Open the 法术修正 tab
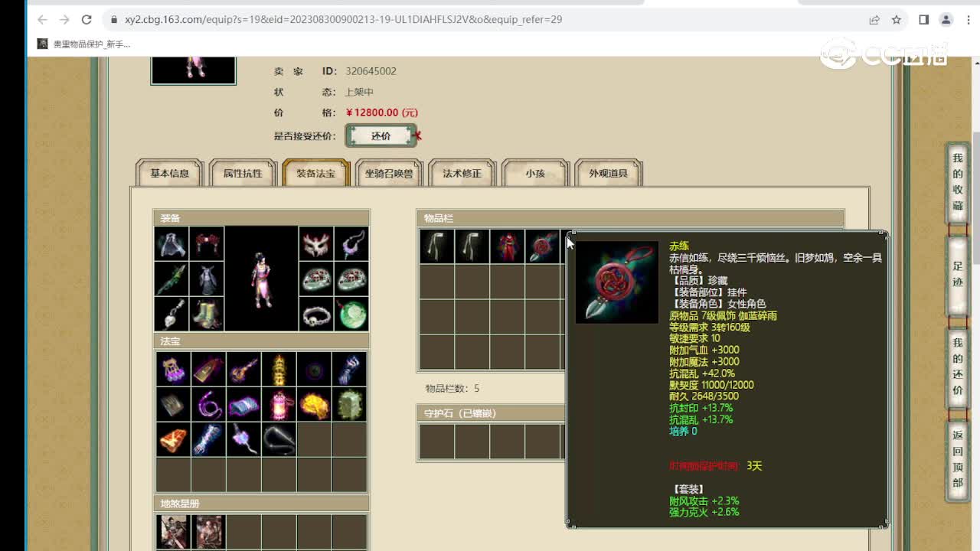980x551 pixels. coord(462,173)
